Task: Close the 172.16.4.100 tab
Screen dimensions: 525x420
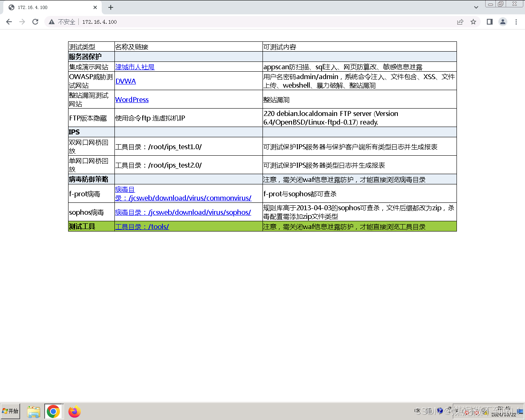Action: pyautogui.click(x=95, y=7)
